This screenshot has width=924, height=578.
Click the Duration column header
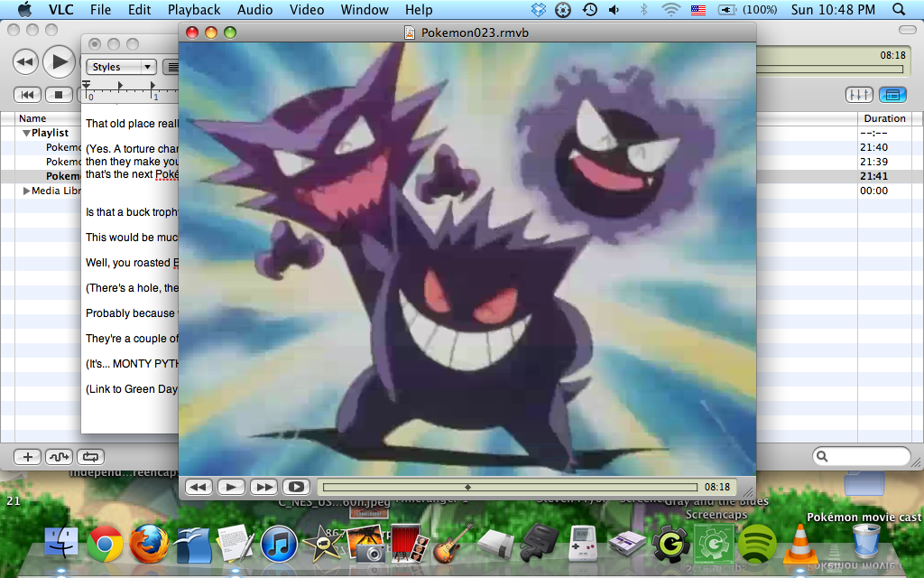click(884, 118)
